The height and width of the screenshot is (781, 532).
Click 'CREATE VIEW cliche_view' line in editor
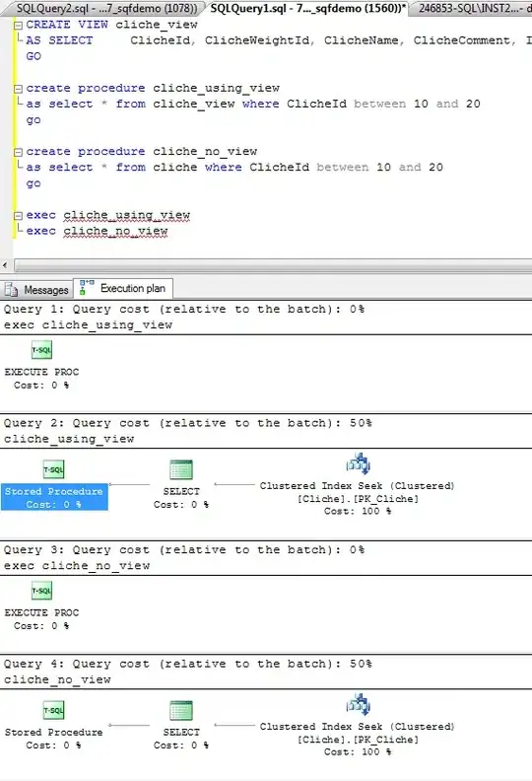[x=111, y=25]
